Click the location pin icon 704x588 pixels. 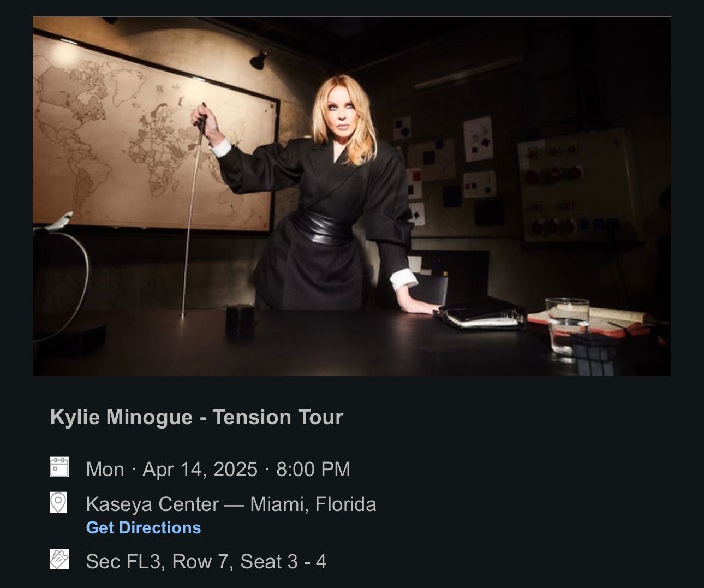coord(58,503)
